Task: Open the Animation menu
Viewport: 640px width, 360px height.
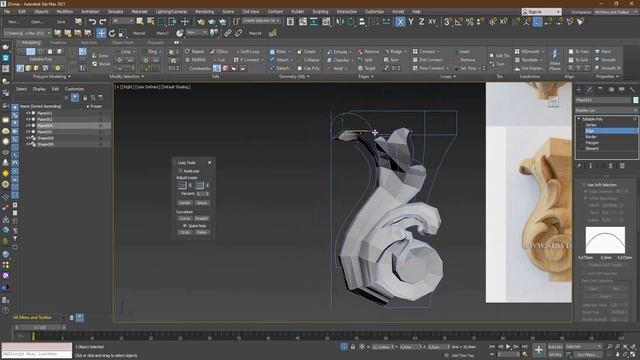Action: point(90,12)
